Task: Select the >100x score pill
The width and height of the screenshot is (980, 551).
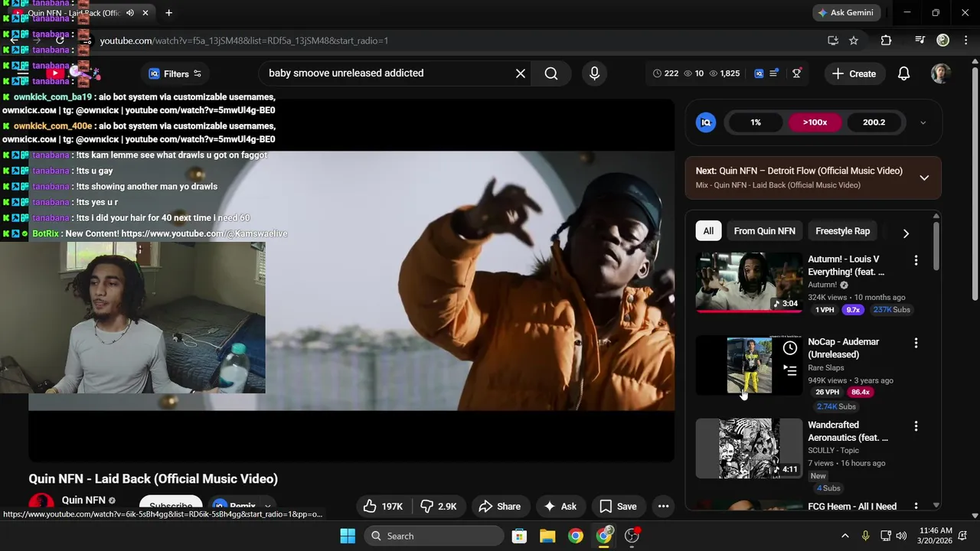Action: coord(815,122)
